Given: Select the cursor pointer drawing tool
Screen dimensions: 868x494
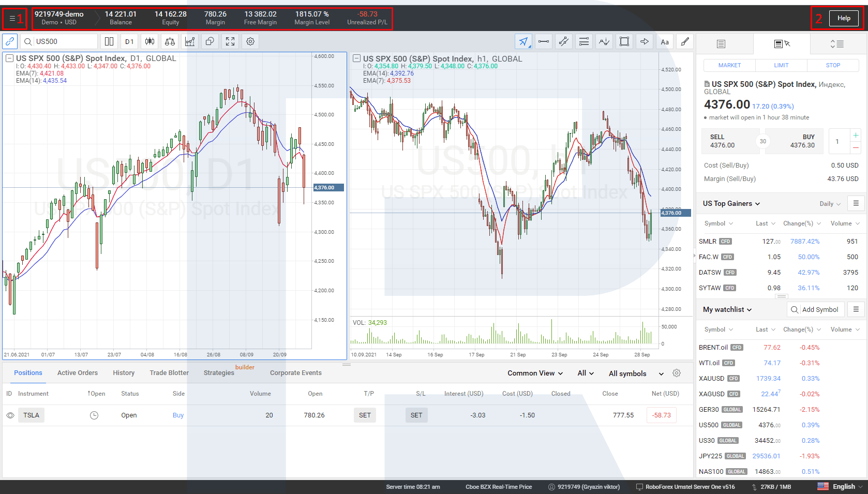Looking at the screenshot, I should pyautogui.click(x=523, y=41).
